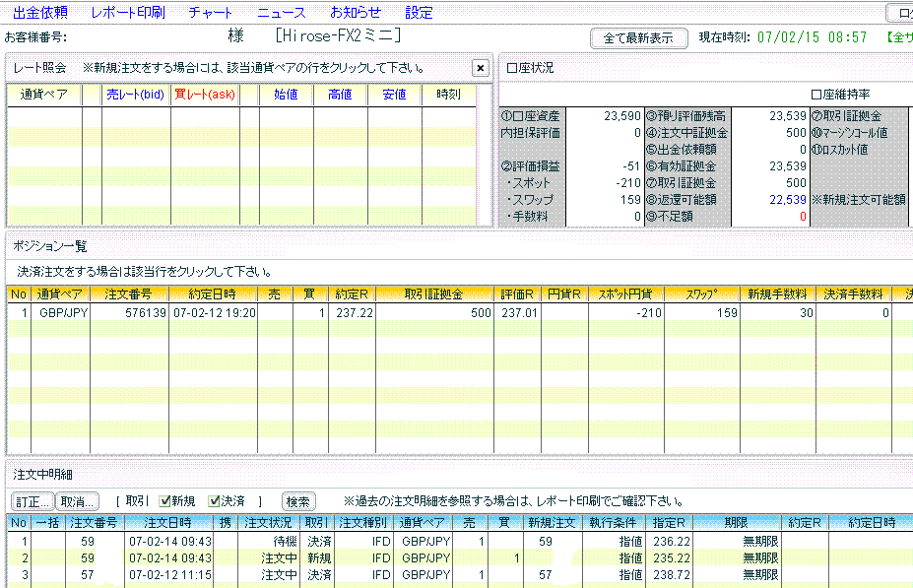Click 注文日時 column header in 注文中明細
Viewport: 913px width, 588px height.
(167, 522)
